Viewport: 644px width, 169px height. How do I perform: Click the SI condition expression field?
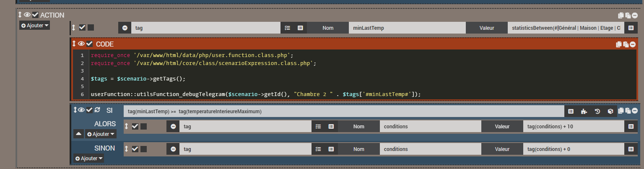coord(344,111)
